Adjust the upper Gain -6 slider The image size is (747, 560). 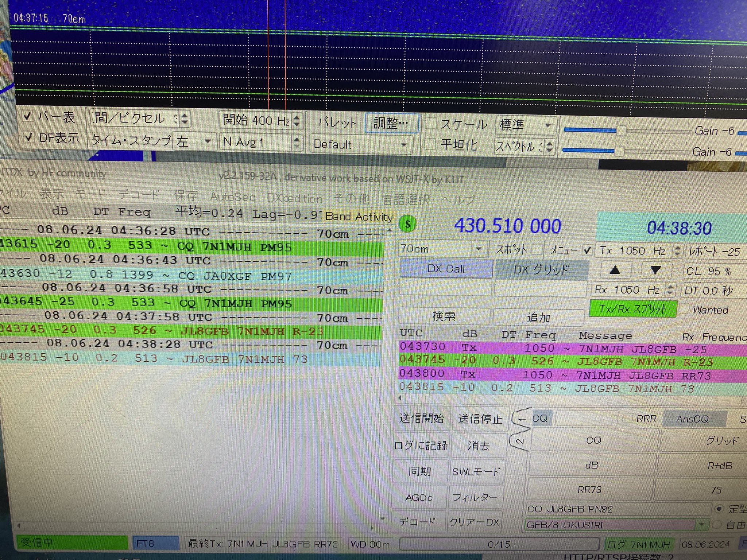click(x=620, y=131)
